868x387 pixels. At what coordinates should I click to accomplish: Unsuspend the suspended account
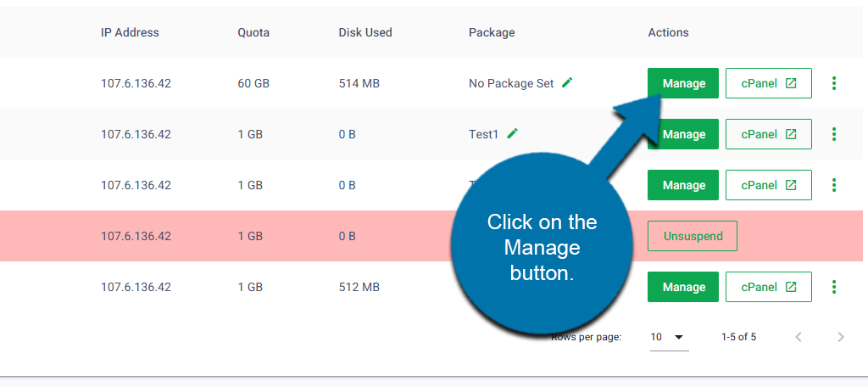693,236
